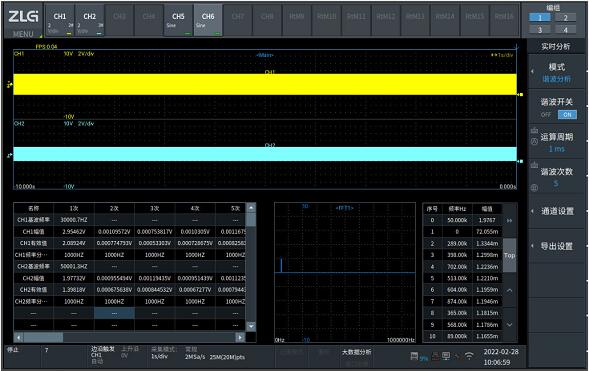The width and height of the screenshot is (589, 371).
Task: Click the Top button beside the FFT table
Action: click(509, 255)
